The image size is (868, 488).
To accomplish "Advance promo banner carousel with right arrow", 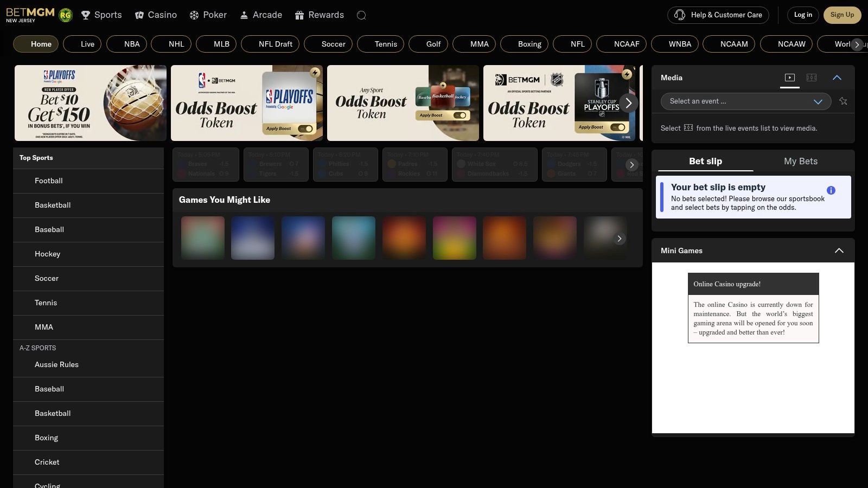I will coord(628,102).
